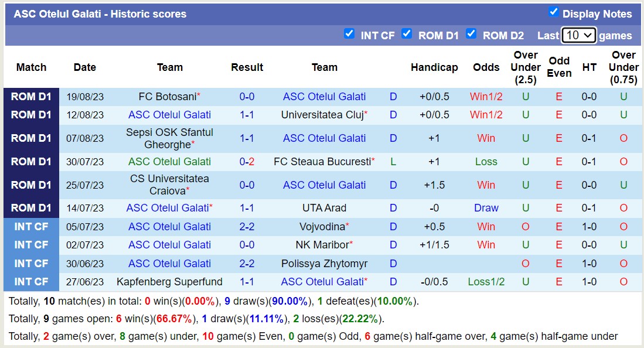Open the Last 10 games dropdown
Viewport: 644px width, 348px height.
coord(578,35)
